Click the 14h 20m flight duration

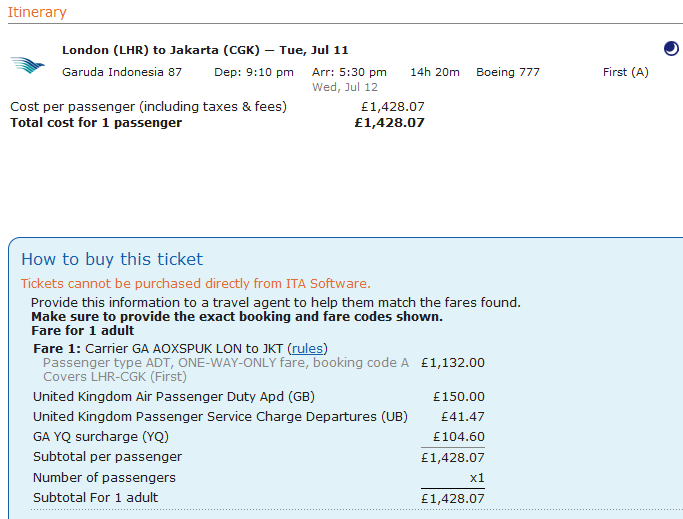click(434, 72)
